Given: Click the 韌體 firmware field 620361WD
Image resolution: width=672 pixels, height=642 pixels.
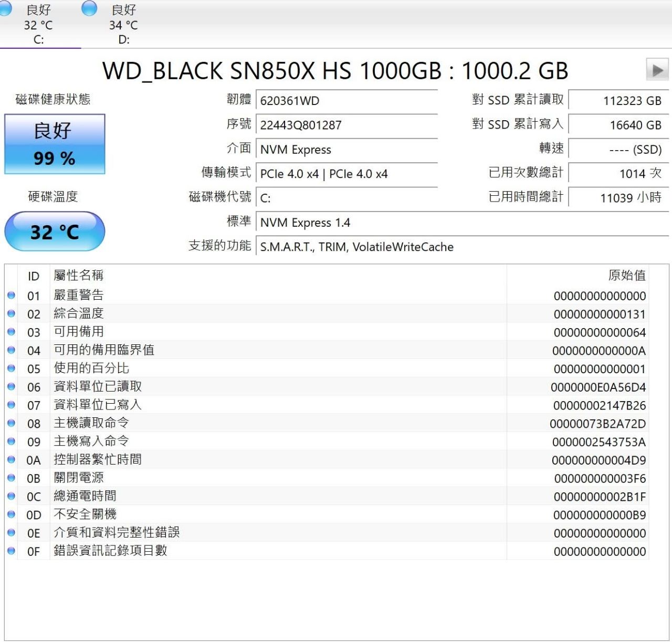Looking at the screenshot, I should click(x=346, y=101).
